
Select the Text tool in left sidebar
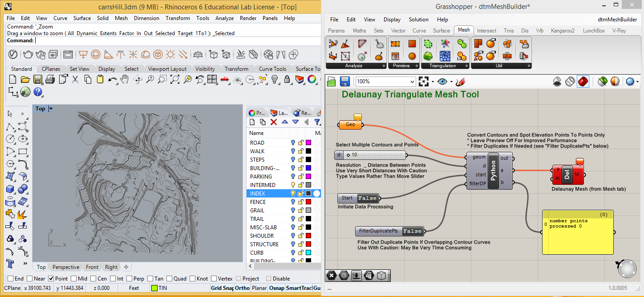11,264
